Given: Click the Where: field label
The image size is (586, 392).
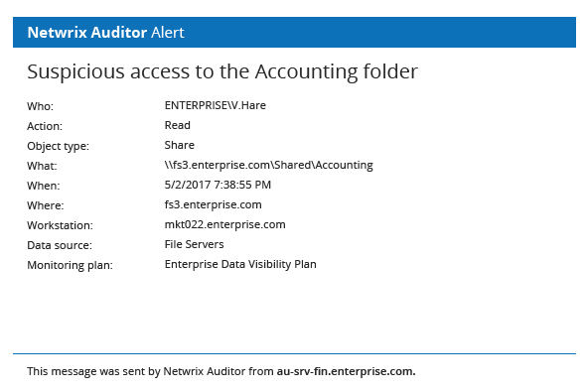Looking at the screenshot, I should 46,205.
